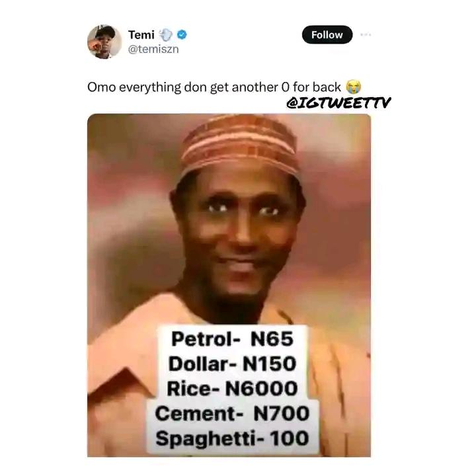Open the @temiszn handle link
Viewport: 476px width, 476px height.
point(153,49)
